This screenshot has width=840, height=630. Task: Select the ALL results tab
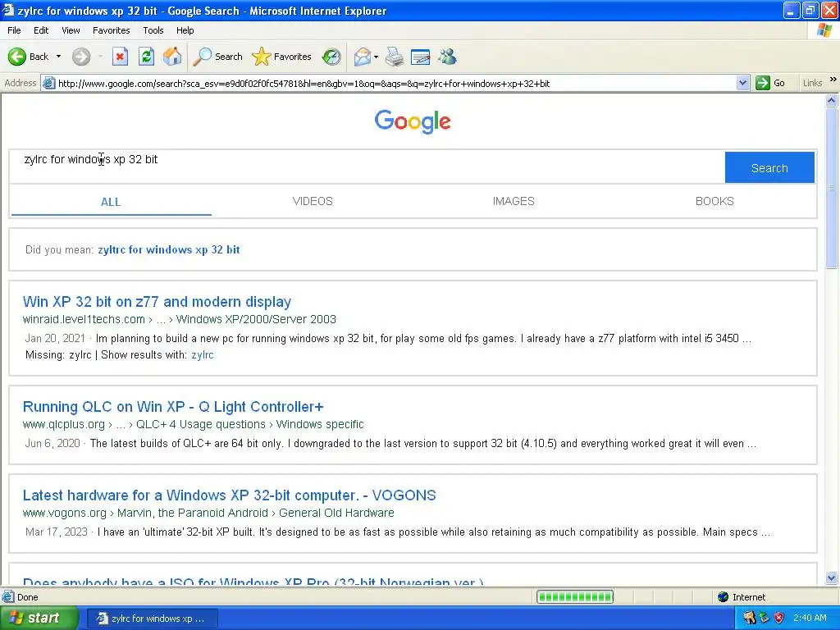tap(111, 202)
